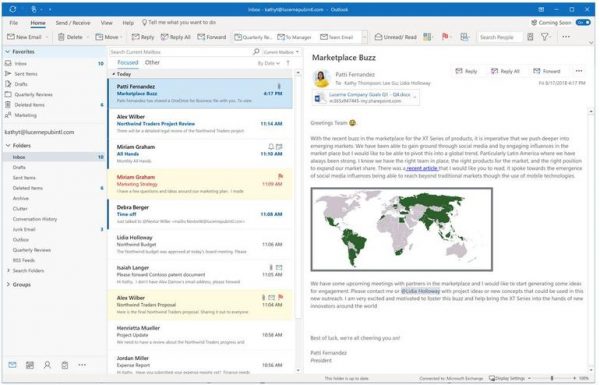
Task: Toggle the Coming Soon switch
Action: pos(583,23)
